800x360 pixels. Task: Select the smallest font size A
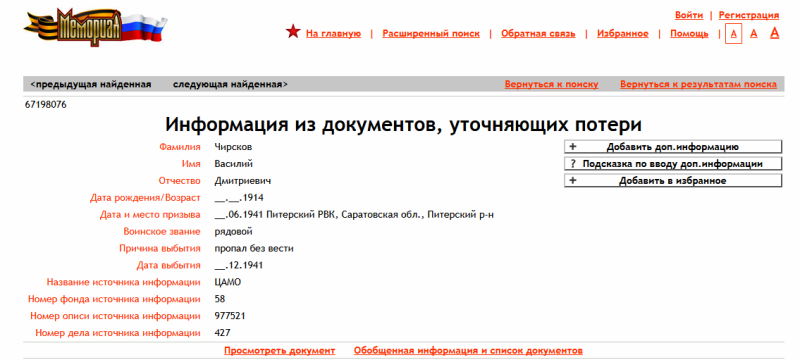point(733,34)
